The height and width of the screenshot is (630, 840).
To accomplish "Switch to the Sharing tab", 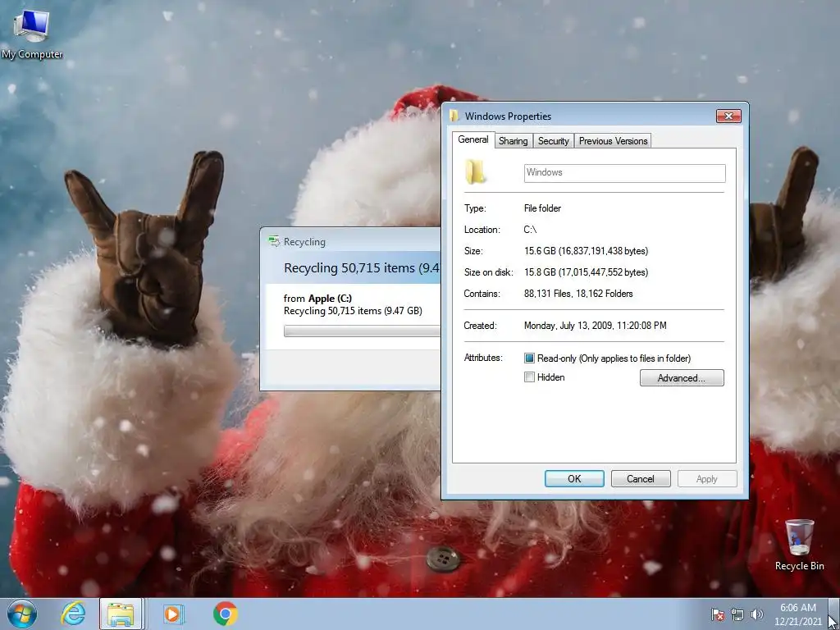I will click(514, 141).
